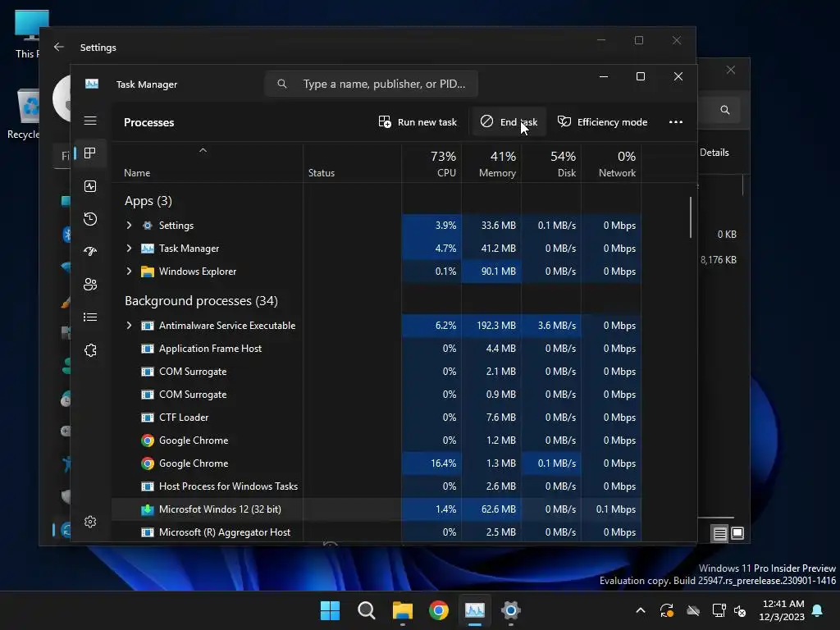Focus the Task Manager search field
Image resolution: width=840 pixels, height=630 pixels.
[372, 84]
